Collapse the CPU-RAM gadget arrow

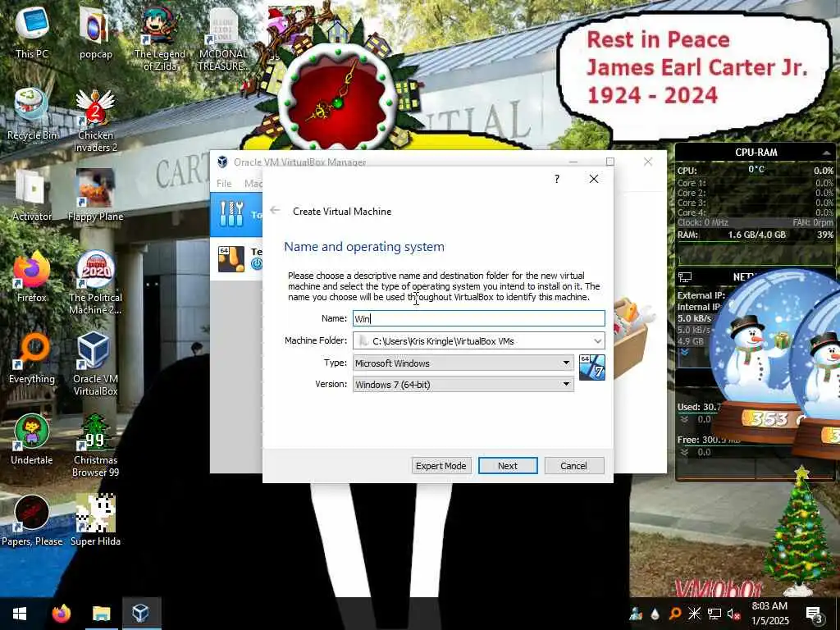click(825, 153)
